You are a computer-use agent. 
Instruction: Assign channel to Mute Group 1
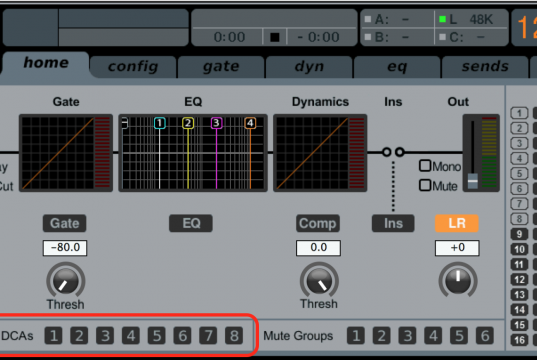coord(356,336)
